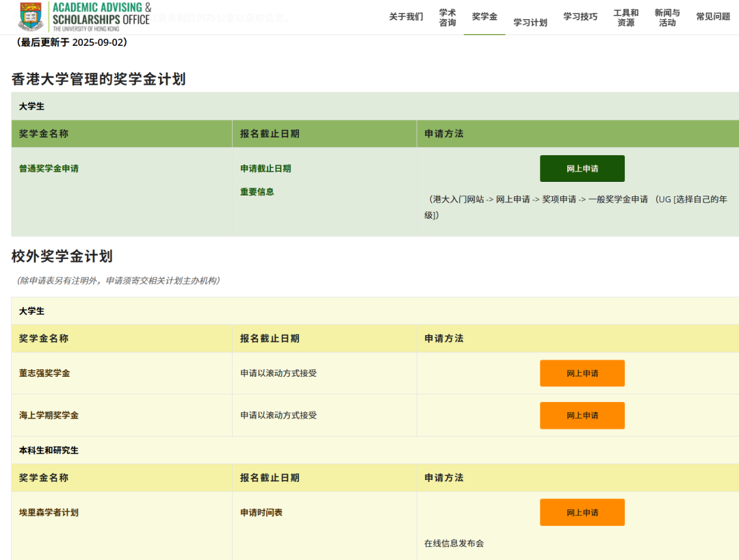Open the 埃里森学者计划 link
Image resolution: width=739 pixels, height=560 pixels.
click(49, 512)
